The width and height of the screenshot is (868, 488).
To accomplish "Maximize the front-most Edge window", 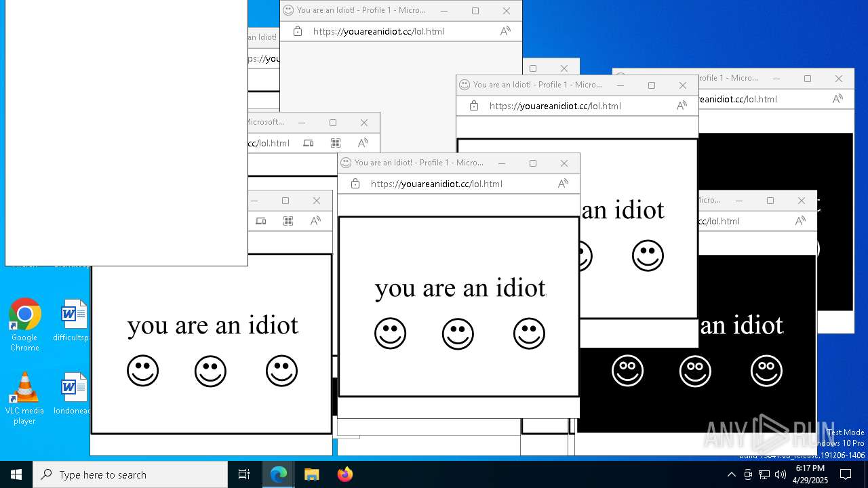I will pyautogui.click(x=533, y=163).
